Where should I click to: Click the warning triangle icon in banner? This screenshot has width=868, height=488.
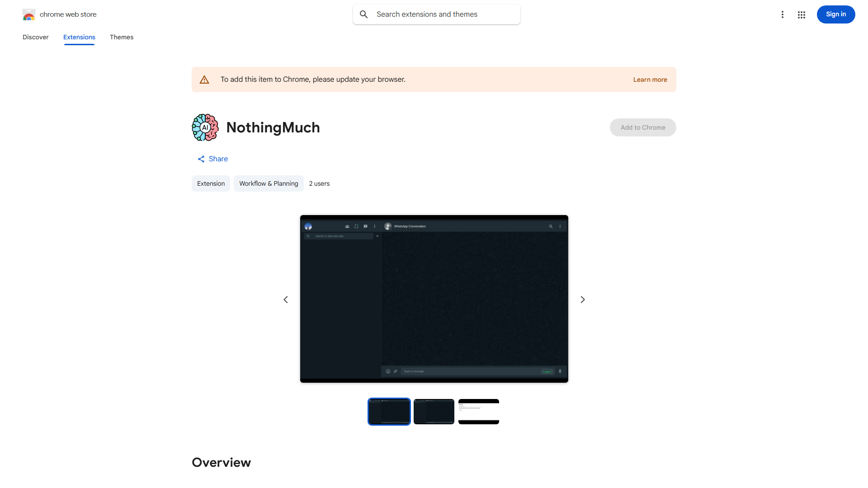[x=204, y=80]
